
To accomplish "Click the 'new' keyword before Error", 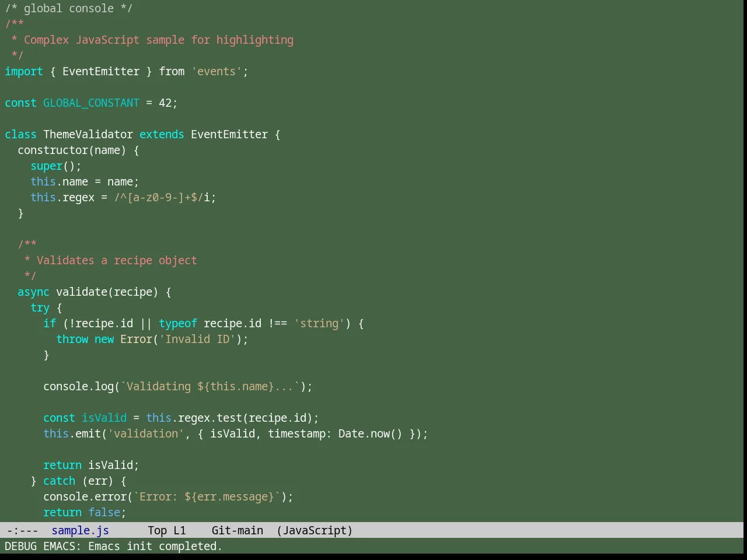I will point(104,339).
